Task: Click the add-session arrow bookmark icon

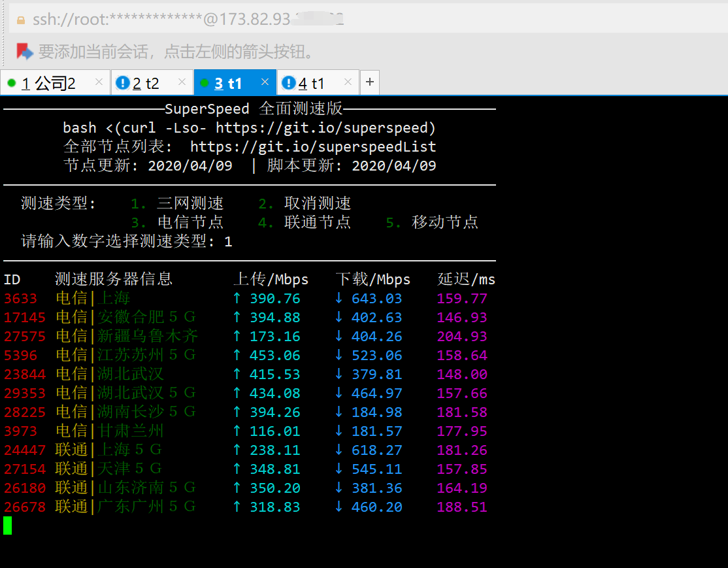Action: [x=25, y=51]
